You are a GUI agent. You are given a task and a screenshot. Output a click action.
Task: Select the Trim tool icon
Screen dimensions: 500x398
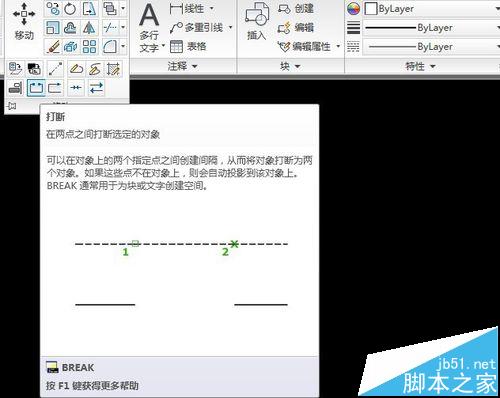109,28
